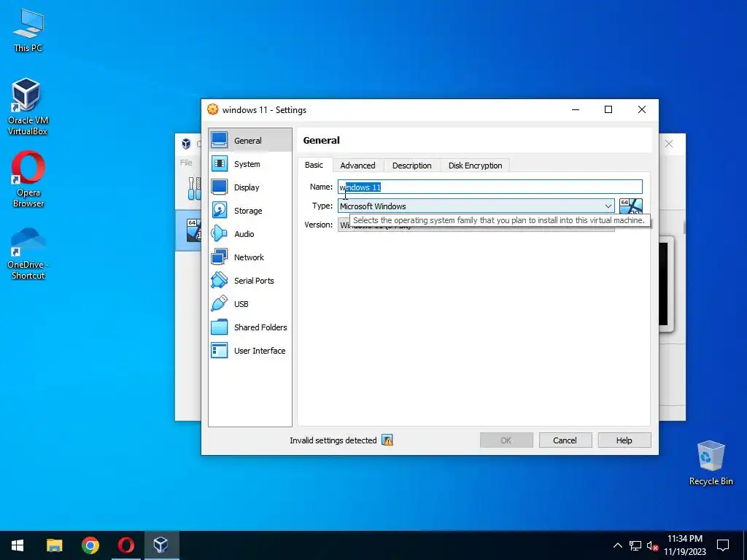This screenshot has width=747, height=560.
Task: Open the Network settings category
Action: click(249, 257)
